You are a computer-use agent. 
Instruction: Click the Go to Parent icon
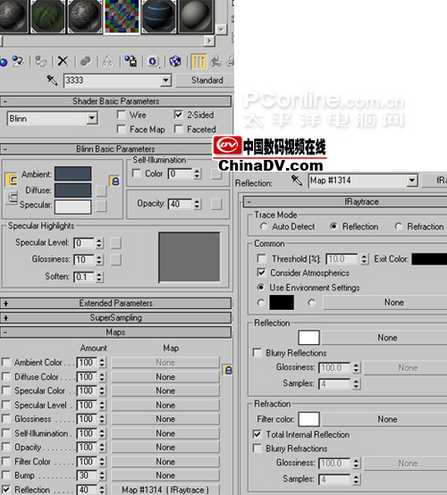pyautogui.click(x=216, y=61)
